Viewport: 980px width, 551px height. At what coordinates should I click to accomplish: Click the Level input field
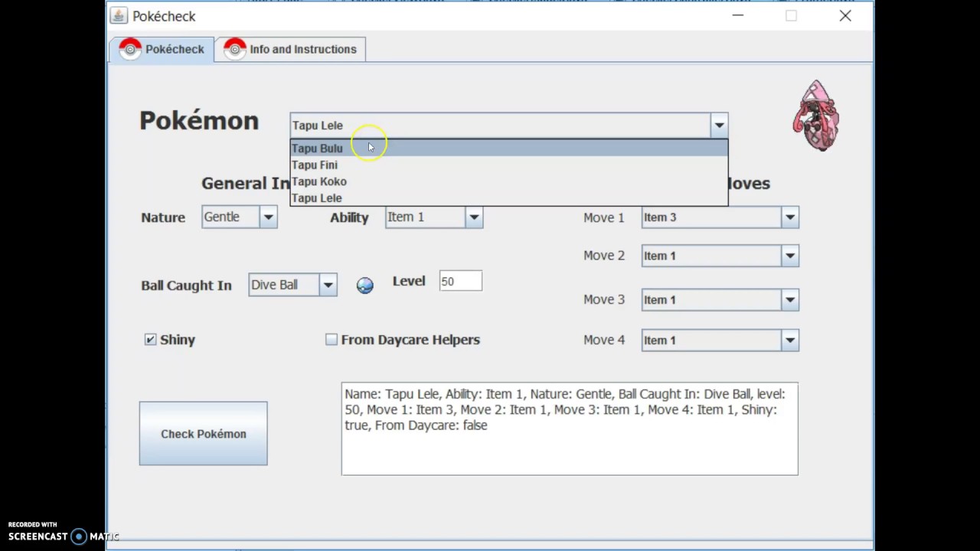pyautogui.click(x=460, y=282)
